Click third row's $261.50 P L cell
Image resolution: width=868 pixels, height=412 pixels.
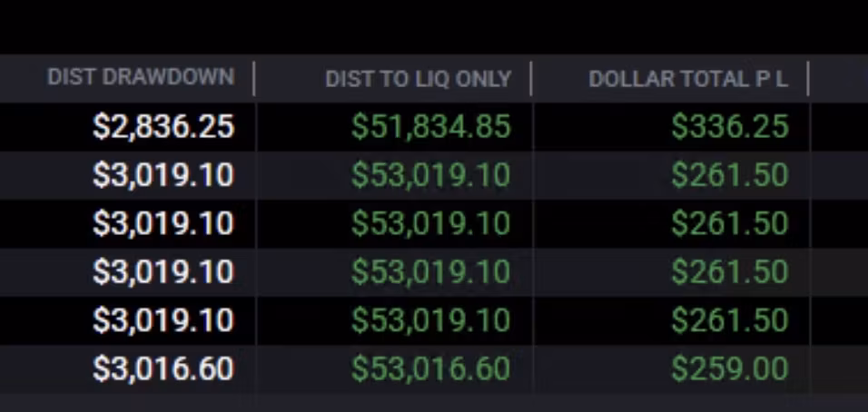click(x=729, y=223)
